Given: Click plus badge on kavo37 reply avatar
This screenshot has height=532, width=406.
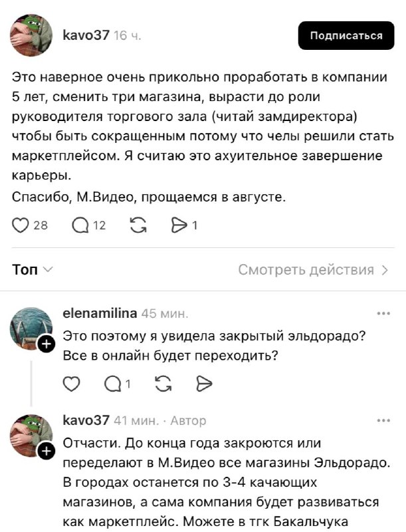Looking at the screenshot, I should click(x=46, y=452).
